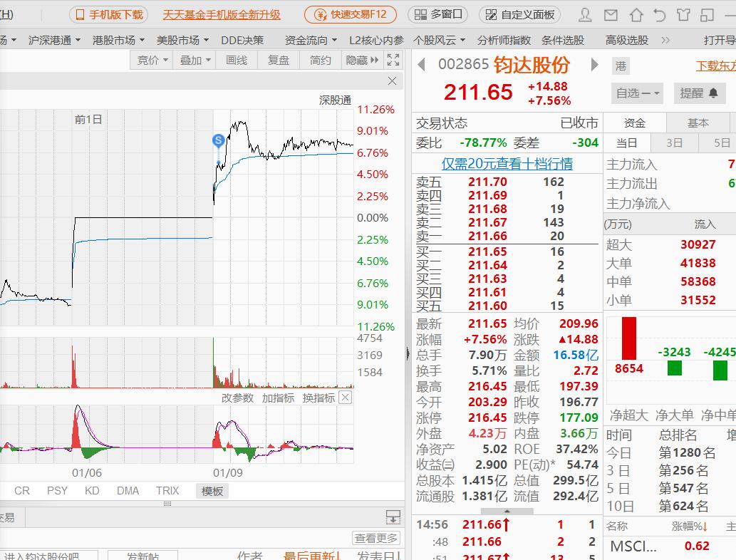The image size is (736, 560).
Task: Click 提醒 alert bell button
Action: coord(700,93)
